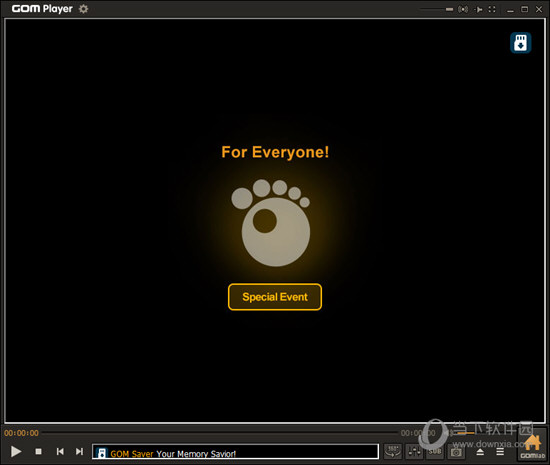The image size is (550, 465).
Task: Open the SUB subtitle button
Action: 435,452
